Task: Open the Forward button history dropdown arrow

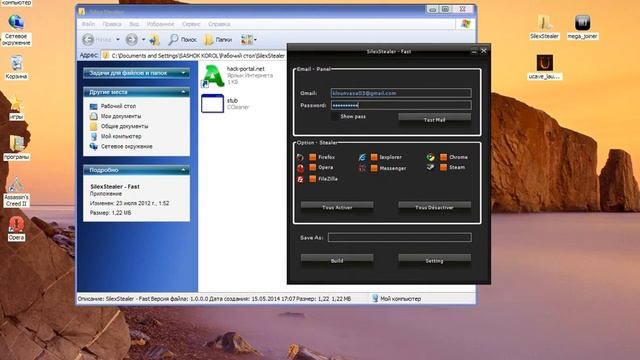Action: [143, 40]
